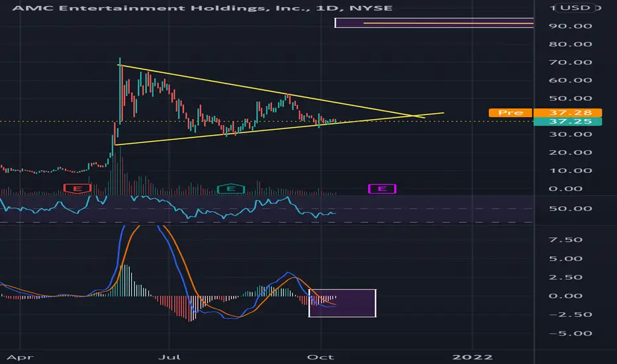Screen dimensions: 617x364
Task: Click the 37.28 pre-market price tag
Action: [x=567, y=113]
